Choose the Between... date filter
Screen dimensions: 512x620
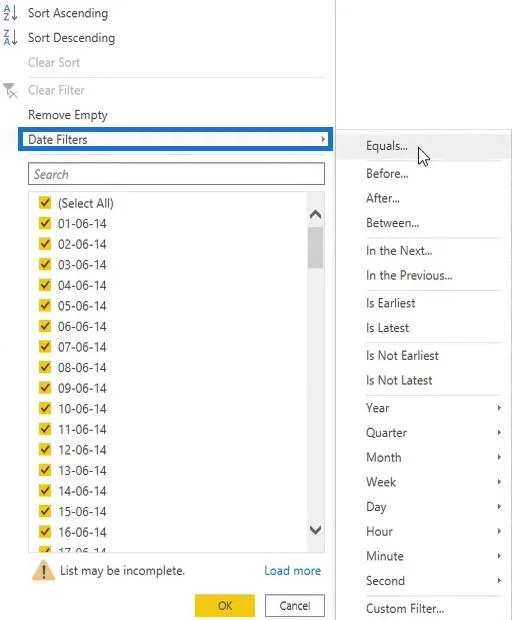[x=393, y=223]
